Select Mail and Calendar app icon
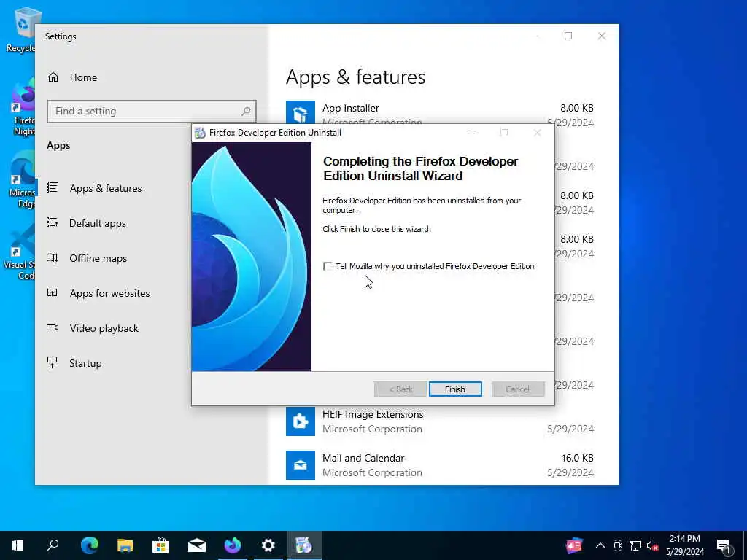The width and height of the screenshot is (747, 560). [x=300, y=465]
